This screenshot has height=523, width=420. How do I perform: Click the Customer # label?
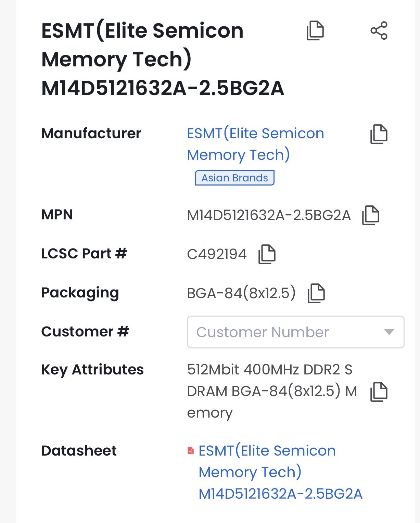(x=85, y=331)
